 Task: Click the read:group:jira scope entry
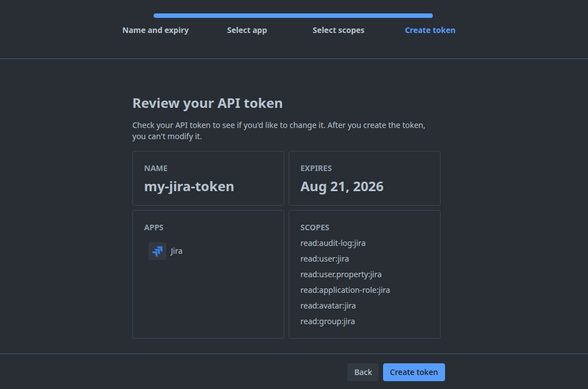[x=327, y=321]
